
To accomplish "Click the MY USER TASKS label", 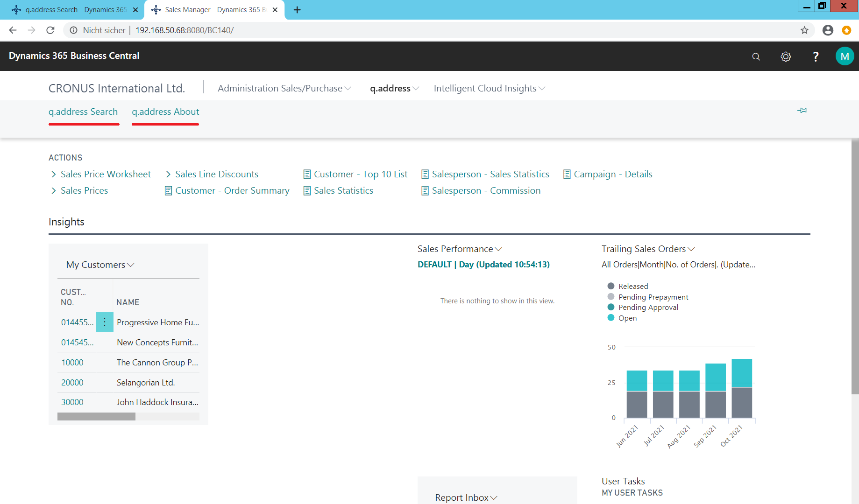I will tap(632, 493).
